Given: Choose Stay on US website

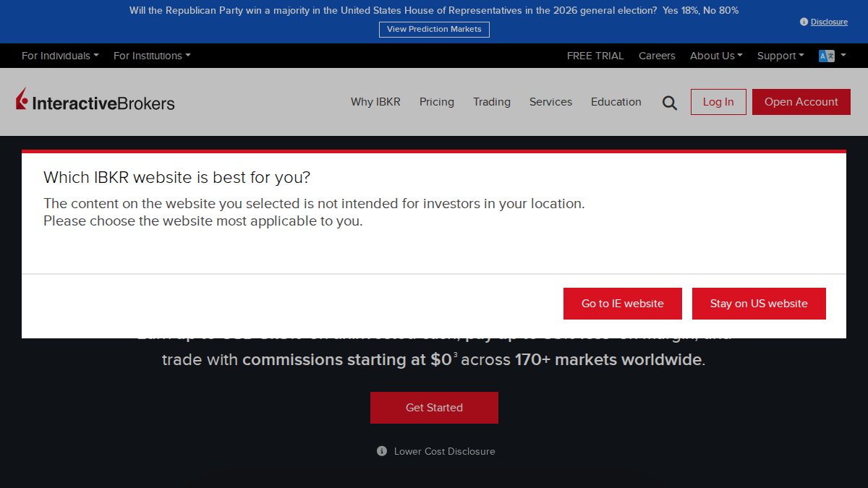Looking at the screenshot, I should [759, 304].
